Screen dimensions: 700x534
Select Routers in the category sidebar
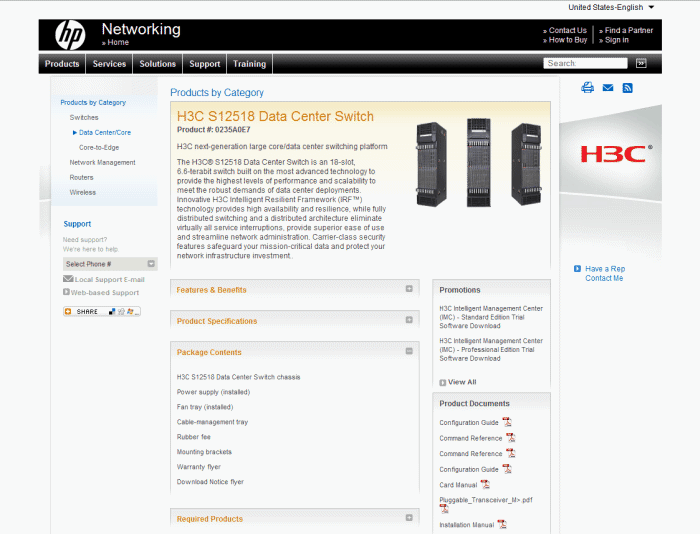coord(82,177)
